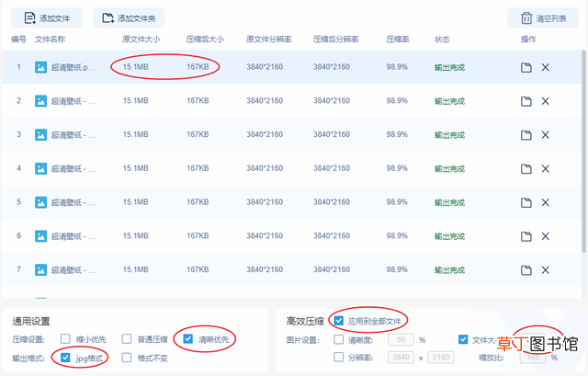
Task: Enable the 分辨率 checkbox
Action: click(x=339, y=357)
